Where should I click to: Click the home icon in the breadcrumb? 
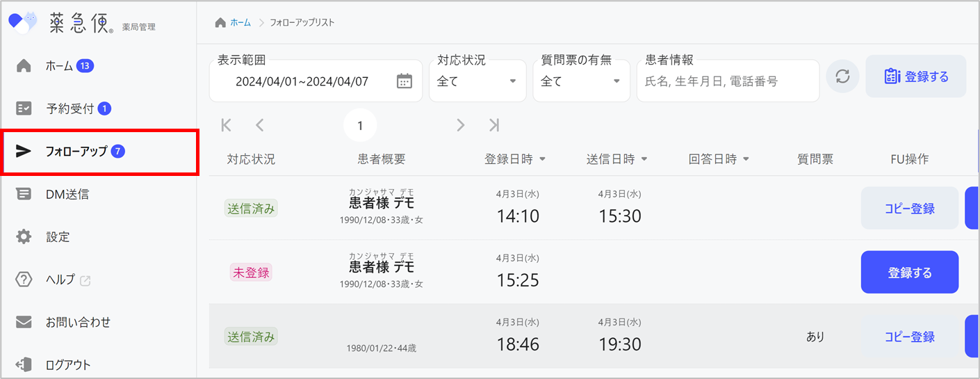[220, 23]
